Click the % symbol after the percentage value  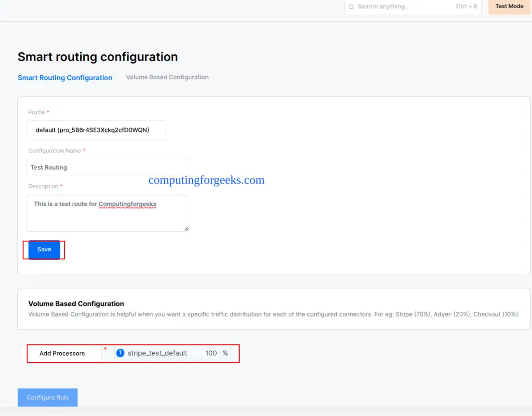click(225, 353)
